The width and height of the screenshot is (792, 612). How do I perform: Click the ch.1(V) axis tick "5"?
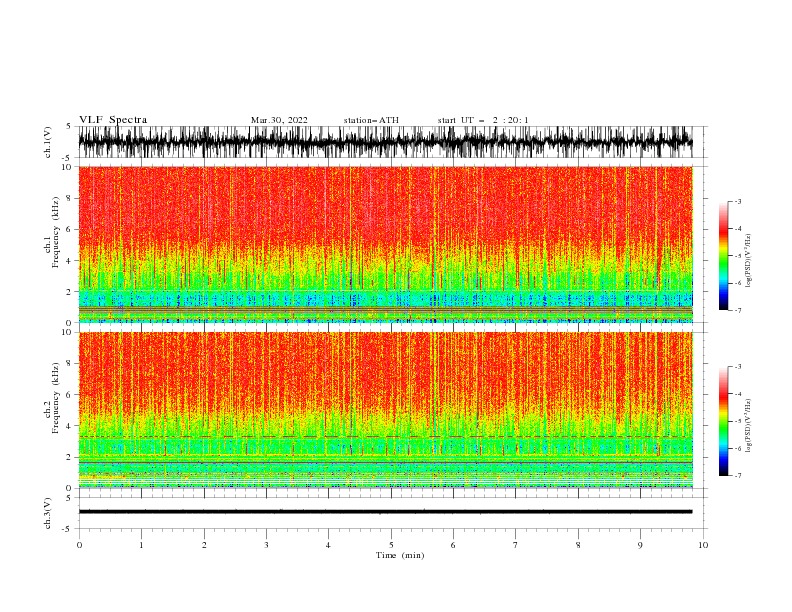pos(70,126)
